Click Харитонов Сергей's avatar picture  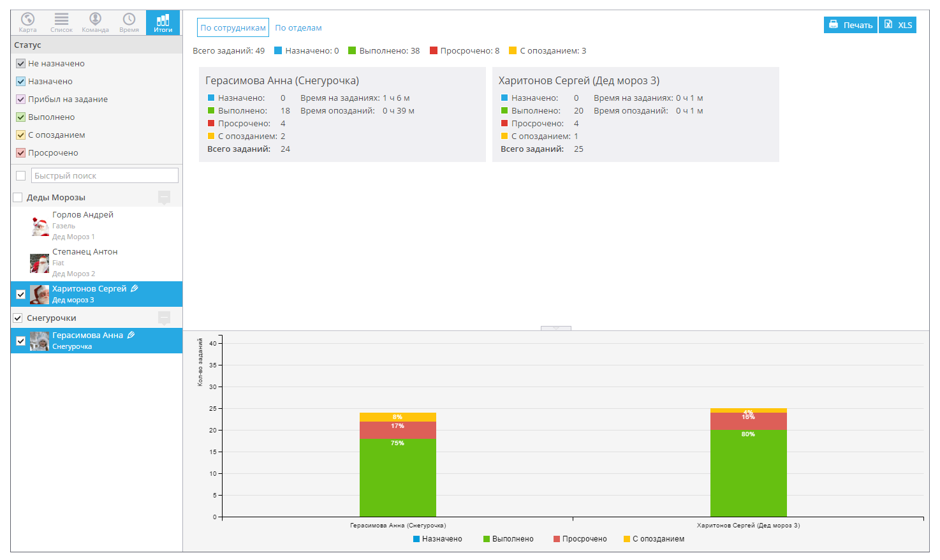pos(40,294)
